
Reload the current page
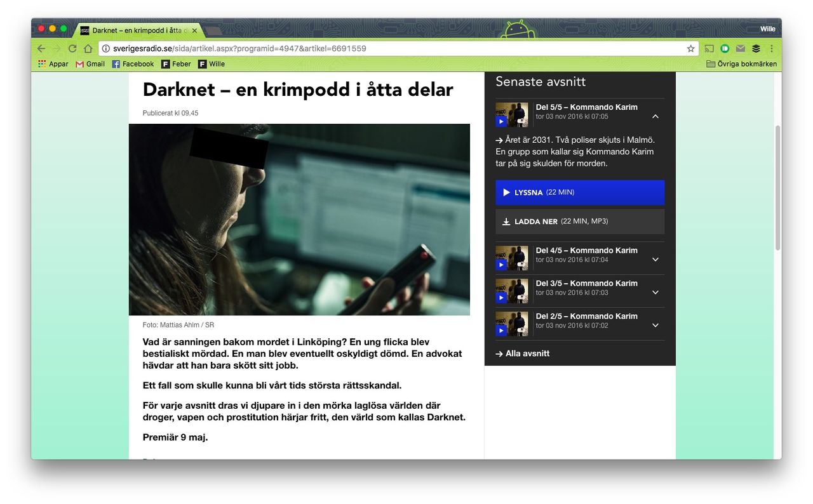tap(72, 48)
